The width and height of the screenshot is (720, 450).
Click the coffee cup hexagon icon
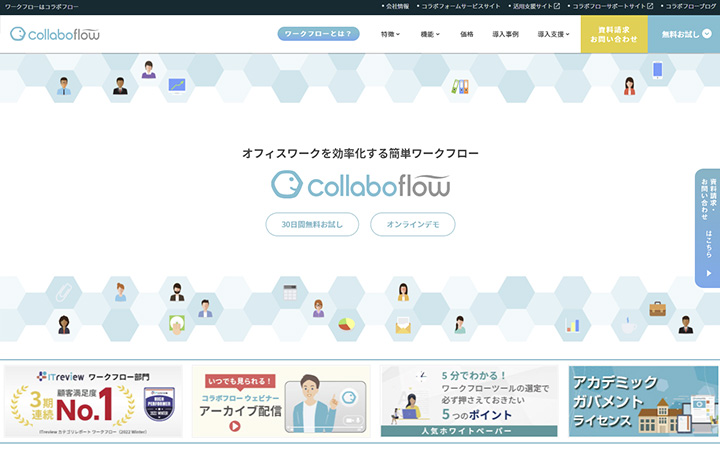629,325
